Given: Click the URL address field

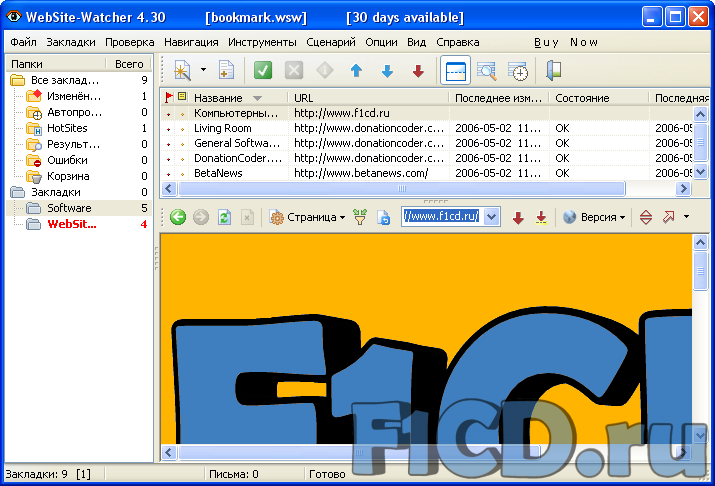Looking at the screenshot, I should click(441, 216).
